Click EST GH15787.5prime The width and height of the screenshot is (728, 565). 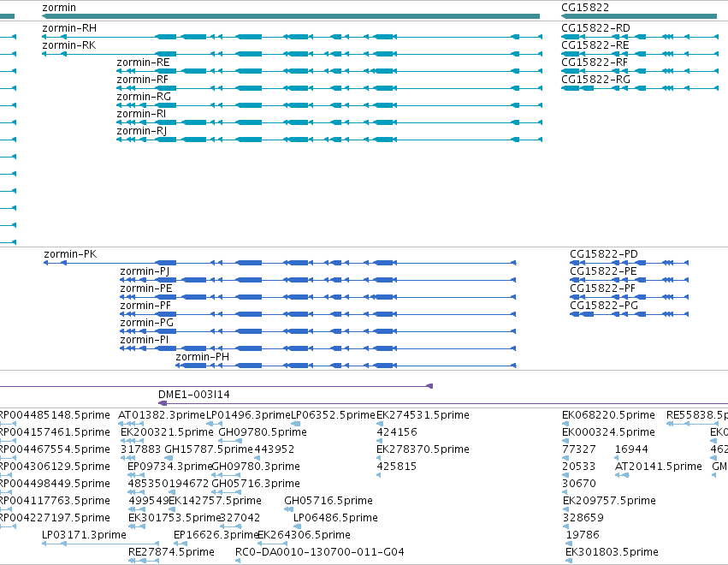click(x=209, y=449)
